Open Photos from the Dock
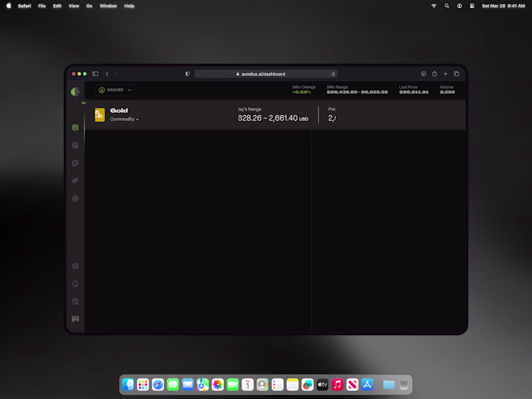 click(x=217, y=384)
